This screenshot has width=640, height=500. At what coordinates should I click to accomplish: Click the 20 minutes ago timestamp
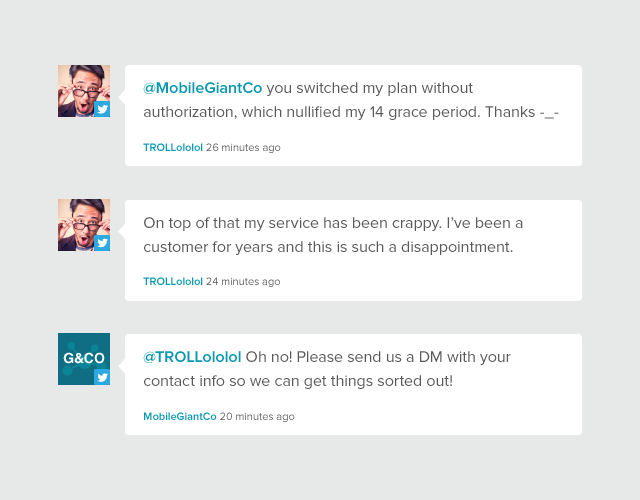click(257, 416)
